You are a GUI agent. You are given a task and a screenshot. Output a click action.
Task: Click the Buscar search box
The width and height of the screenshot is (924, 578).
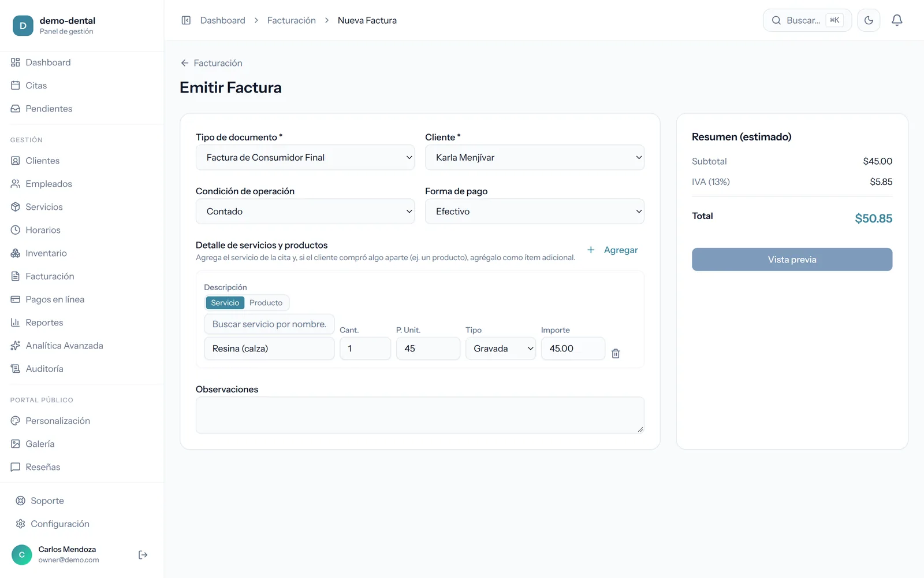807,20
